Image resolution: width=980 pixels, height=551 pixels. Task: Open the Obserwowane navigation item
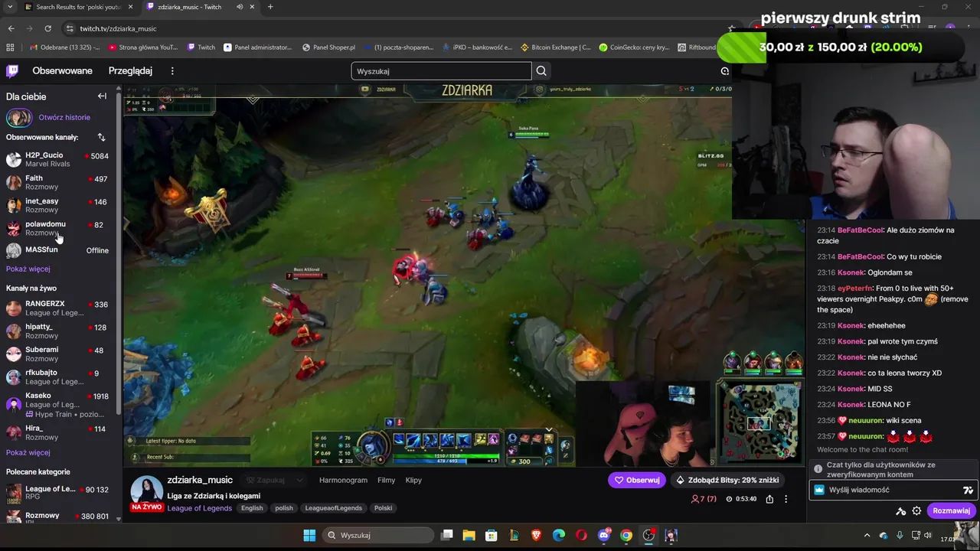click(x=62, y=70)
